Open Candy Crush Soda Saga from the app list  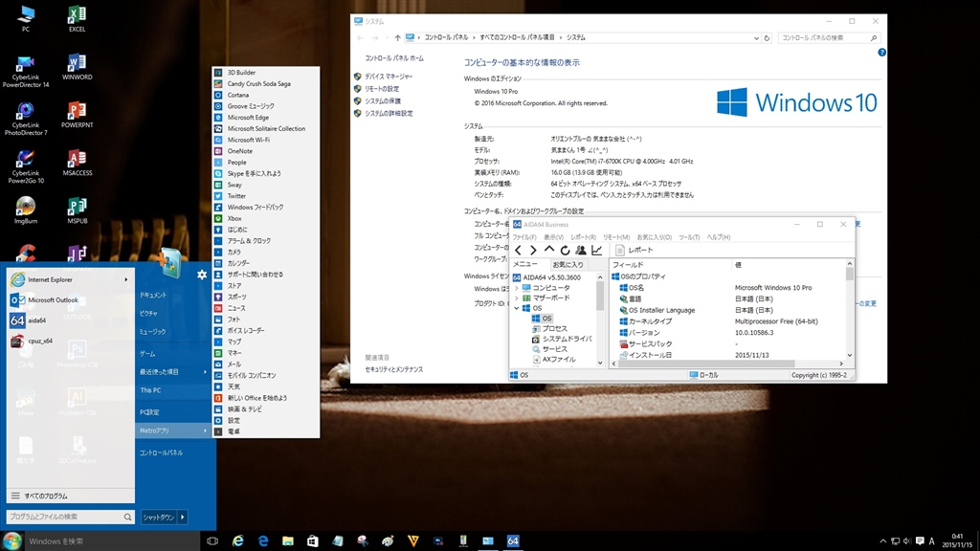point(258,83)
